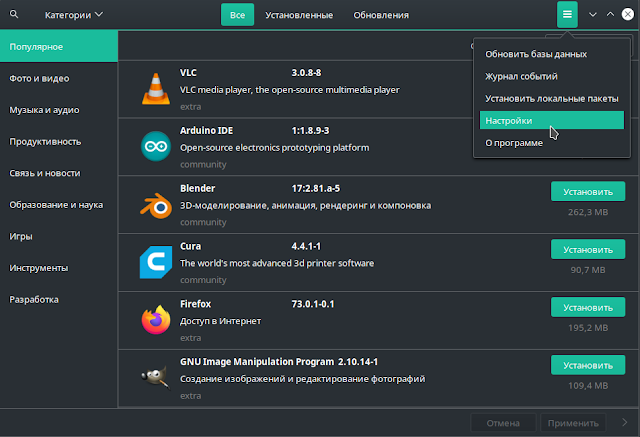The width and height of the screenshot is (640, 437).
Task: Click the down chevron in title bar
Action: point(593,15)
